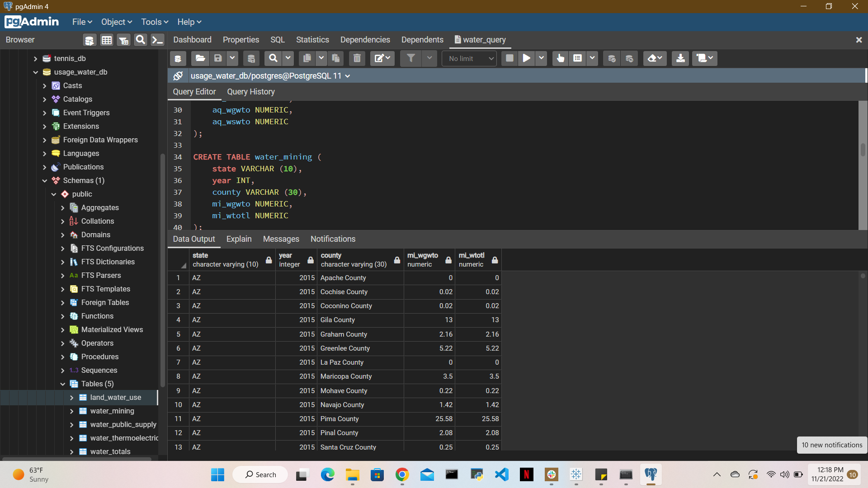Collapse the Schemas (1) node
Screen dimensions: 868x488
(x=44, y=181)
